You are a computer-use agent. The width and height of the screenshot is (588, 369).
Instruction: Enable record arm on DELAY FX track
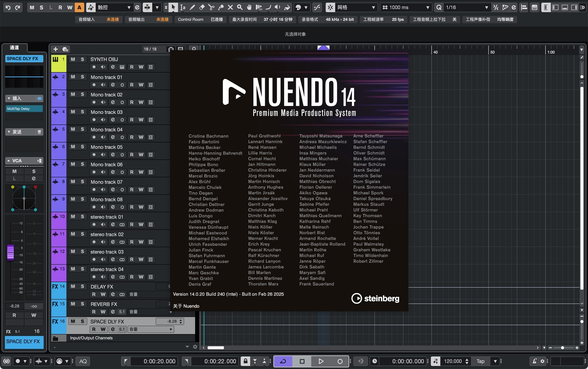point(94,294)
